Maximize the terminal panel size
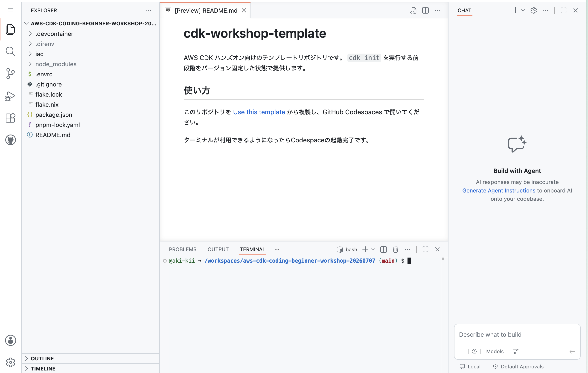Viewport: 588px width, 373px height. tap(425, 249)
